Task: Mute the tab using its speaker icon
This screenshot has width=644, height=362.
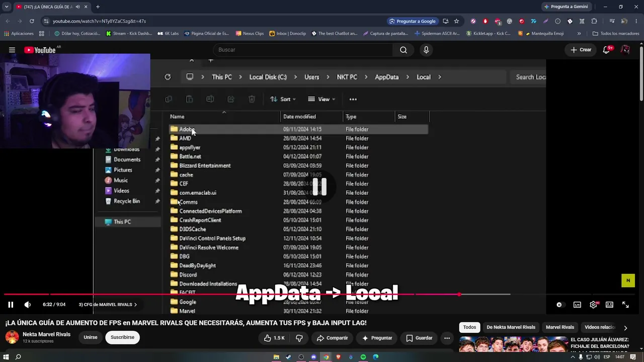Action: (77, 7)
